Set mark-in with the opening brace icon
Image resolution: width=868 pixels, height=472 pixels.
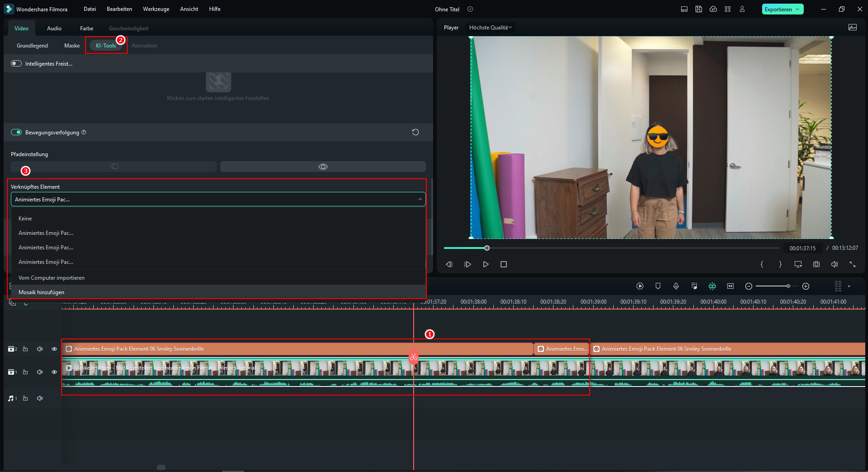[x=762, y=264]
